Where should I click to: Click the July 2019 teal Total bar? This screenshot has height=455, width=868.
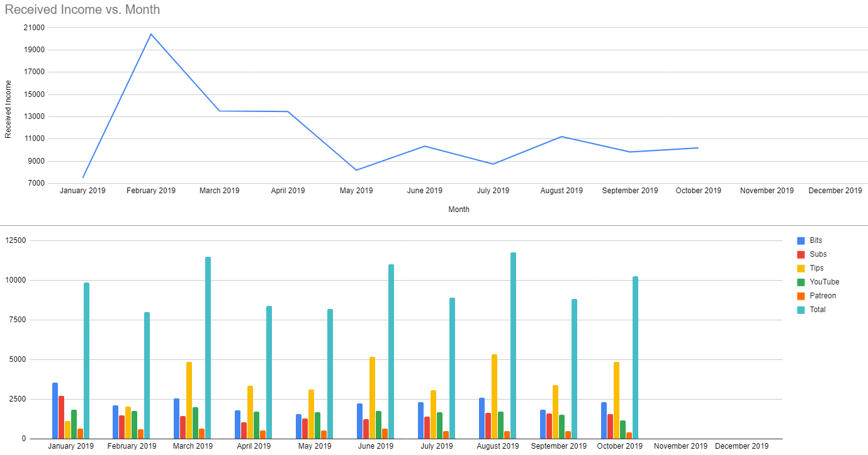pyautogui.click(x=453, y=368)
